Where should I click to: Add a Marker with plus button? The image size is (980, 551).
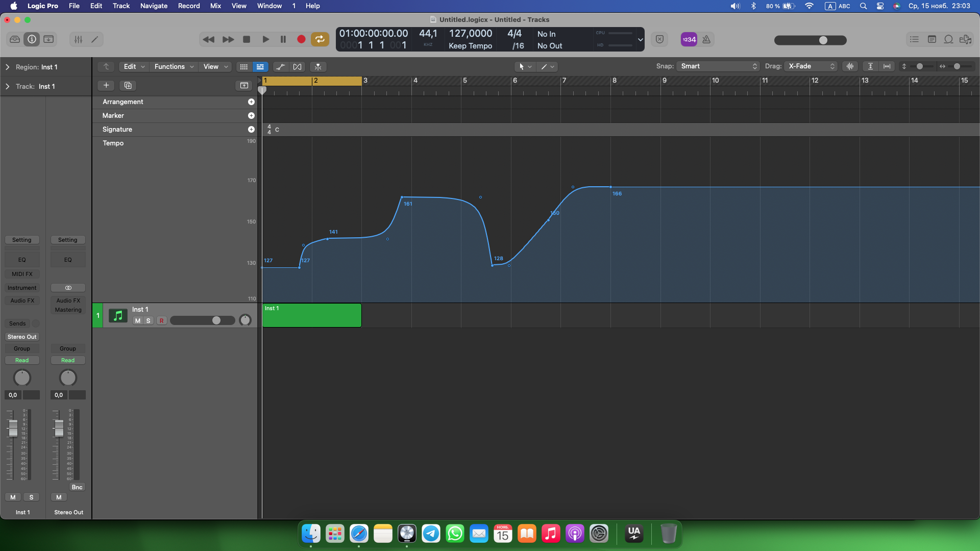click(x=251, y=116)
